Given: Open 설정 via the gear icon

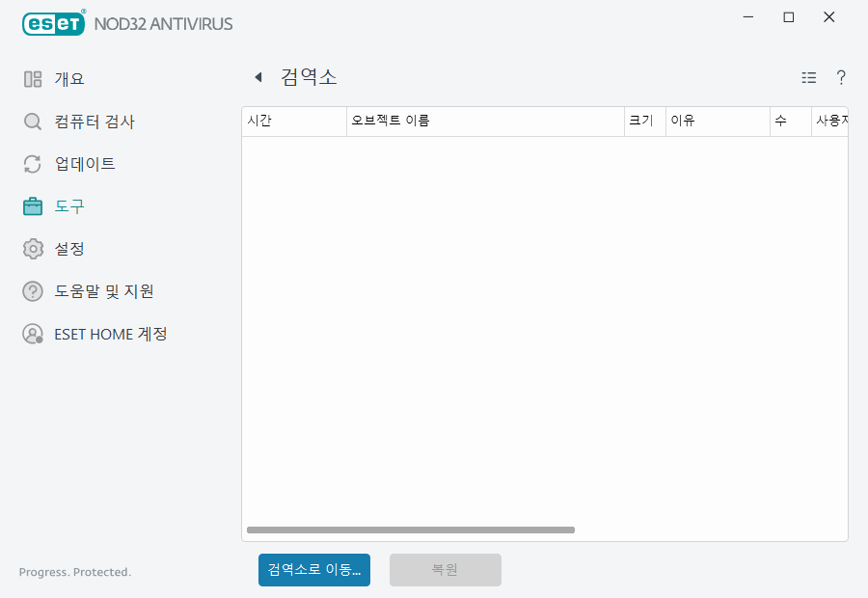Looking at the screenshot, I should tap(32, 249).
